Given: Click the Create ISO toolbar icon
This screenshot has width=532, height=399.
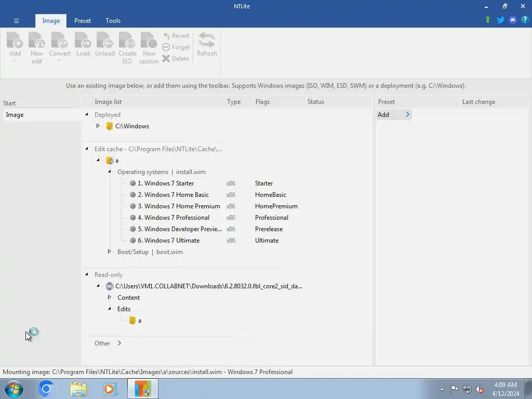Looking at the screenshot, I should pyautogui.click(x=127, y=39).
